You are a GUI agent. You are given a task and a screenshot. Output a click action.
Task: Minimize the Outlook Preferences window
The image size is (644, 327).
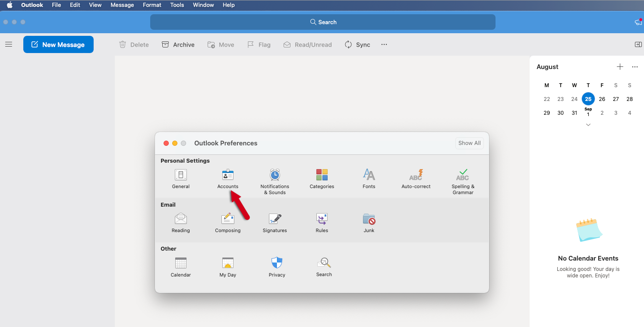[175, 143]
